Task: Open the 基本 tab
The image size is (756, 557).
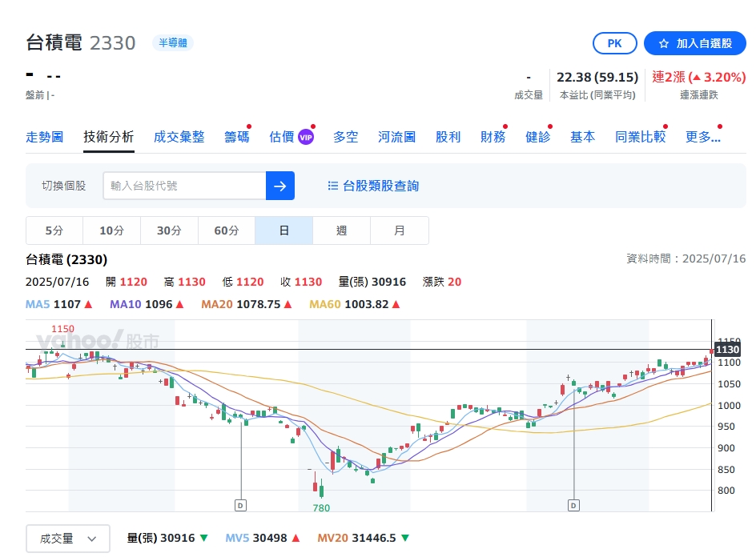Action: (582, 137)
